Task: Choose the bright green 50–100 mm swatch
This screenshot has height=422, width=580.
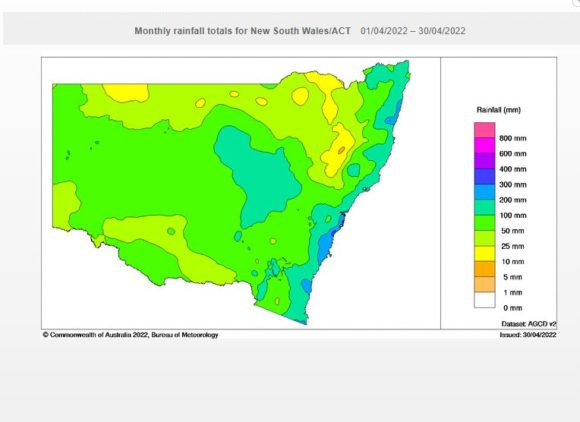Action: (x=485, y=223)
